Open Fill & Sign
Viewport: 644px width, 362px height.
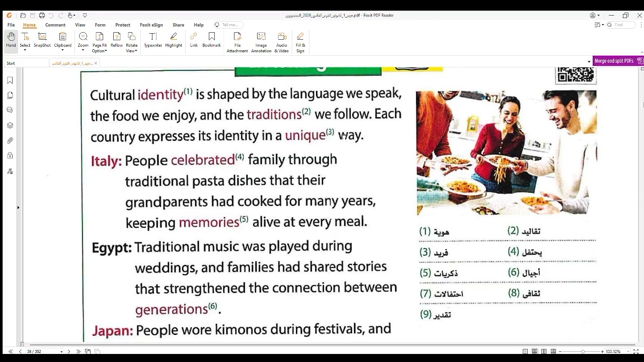[x=300, y=43]
